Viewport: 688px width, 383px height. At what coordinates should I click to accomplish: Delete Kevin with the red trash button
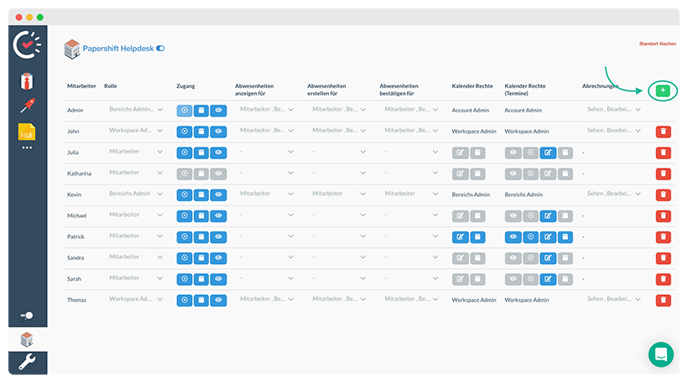coord(663,194)
